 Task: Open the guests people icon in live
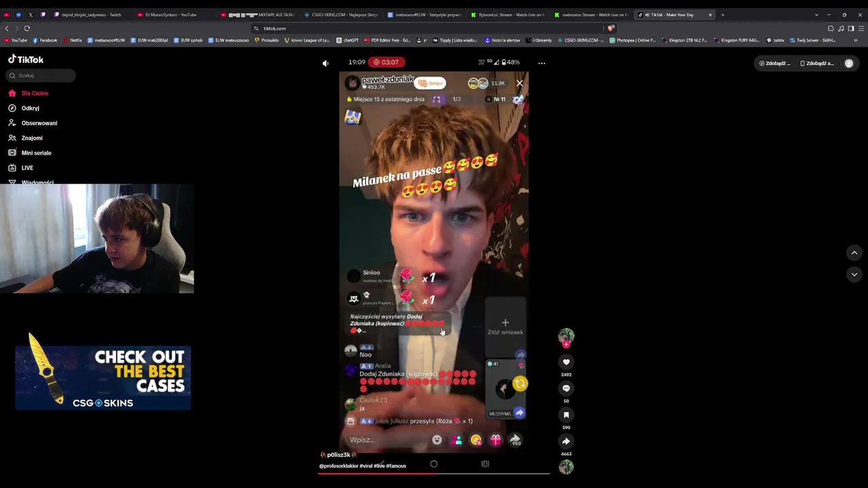[458, 441]
